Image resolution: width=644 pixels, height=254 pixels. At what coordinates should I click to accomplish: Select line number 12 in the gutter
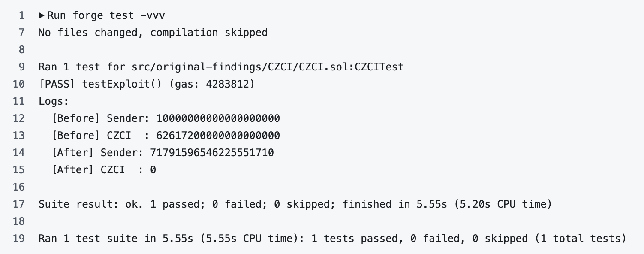[19, 118]
